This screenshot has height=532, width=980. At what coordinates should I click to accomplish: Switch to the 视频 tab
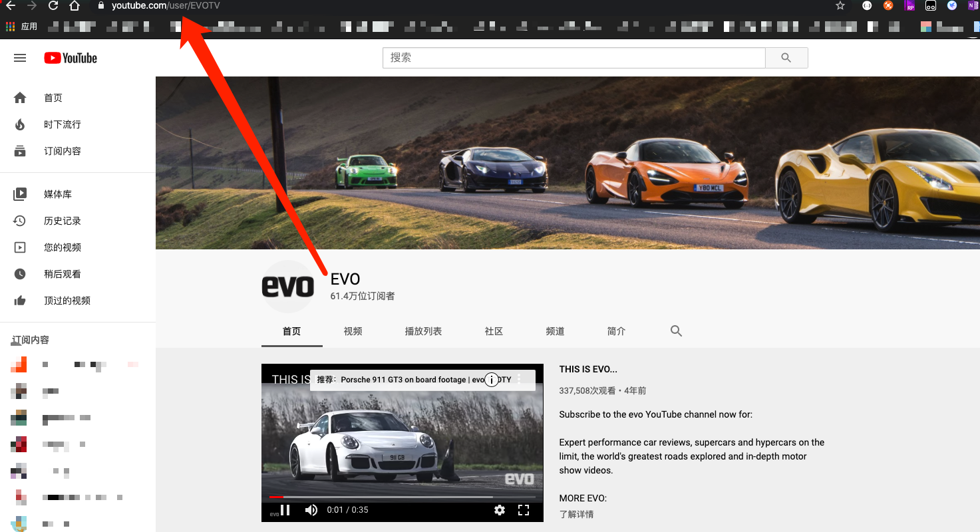pos(353,331)
